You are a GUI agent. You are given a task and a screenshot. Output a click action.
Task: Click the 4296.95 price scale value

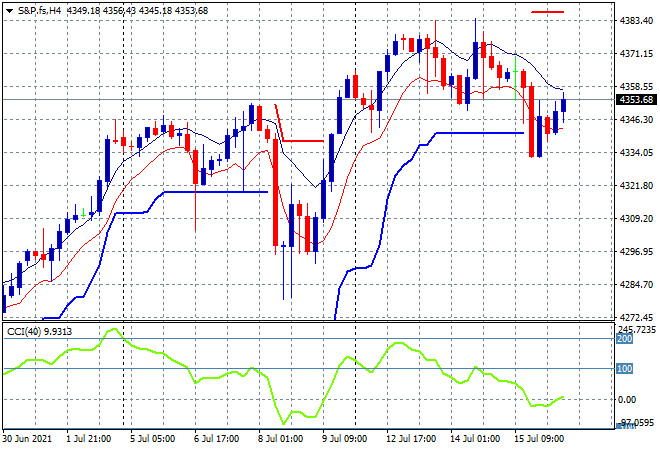click(x=636, y=252)
